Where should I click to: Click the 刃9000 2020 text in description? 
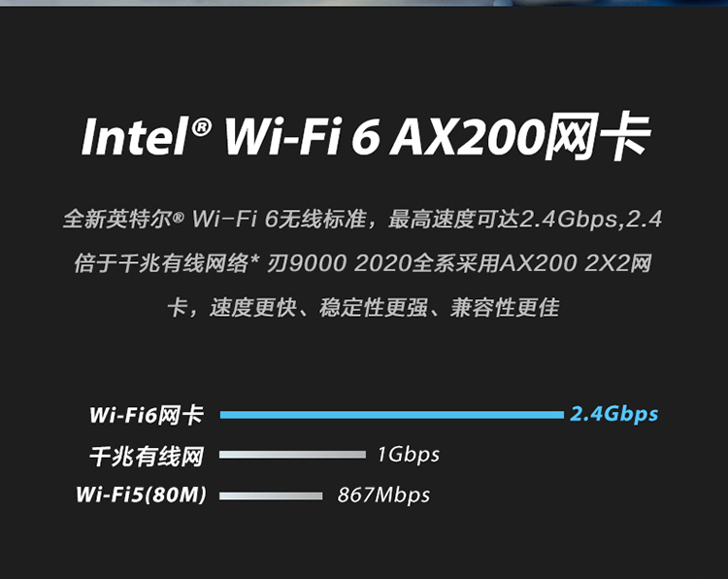pos(340,263)
